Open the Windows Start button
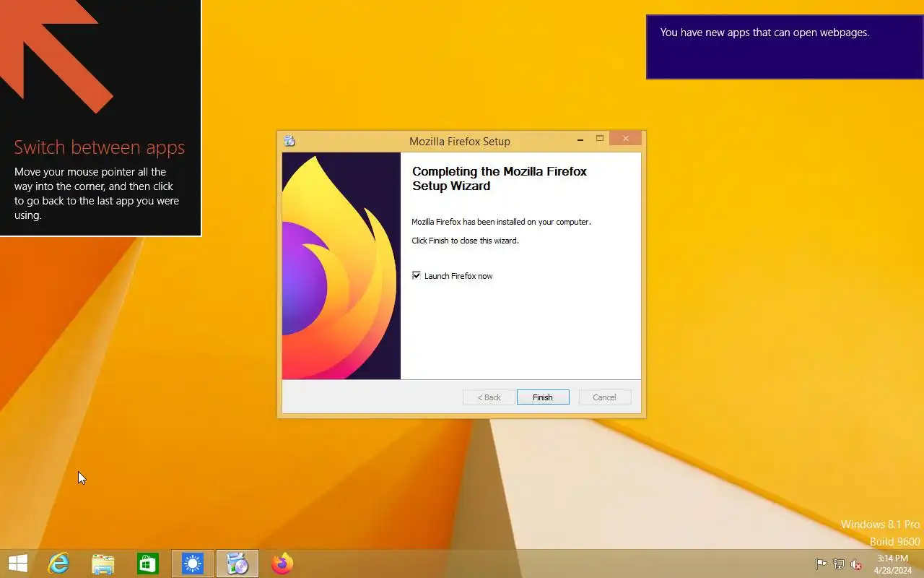Image resolution: width=924 pixels, height=578 pixels. 17,564
